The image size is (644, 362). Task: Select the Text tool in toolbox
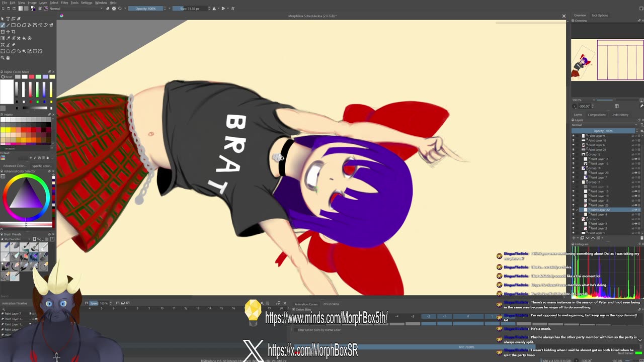point(8,19)
